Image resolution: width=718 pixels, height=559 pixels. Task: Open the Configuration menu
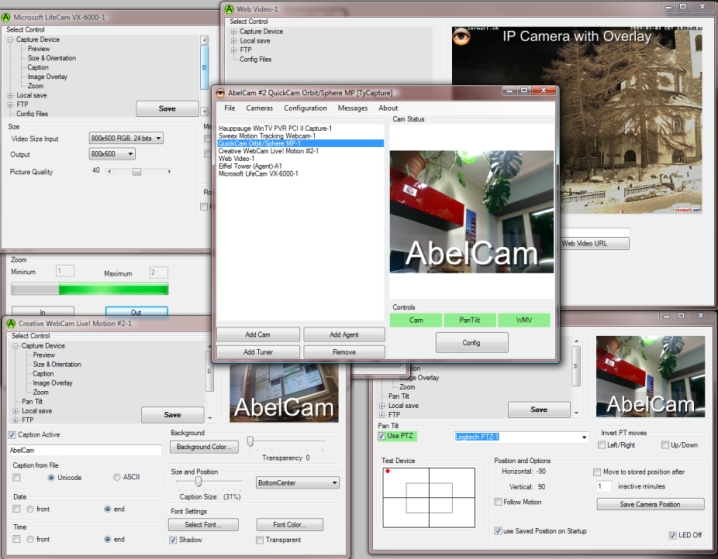pyautogui.click(x=305, y=108)
